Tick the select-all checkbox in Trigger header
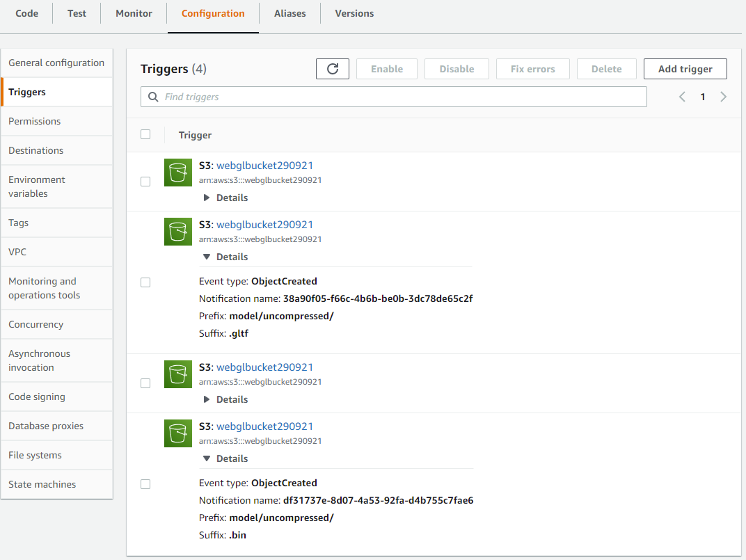This screenshot has height=560, width=746. (x=145, y=134)
